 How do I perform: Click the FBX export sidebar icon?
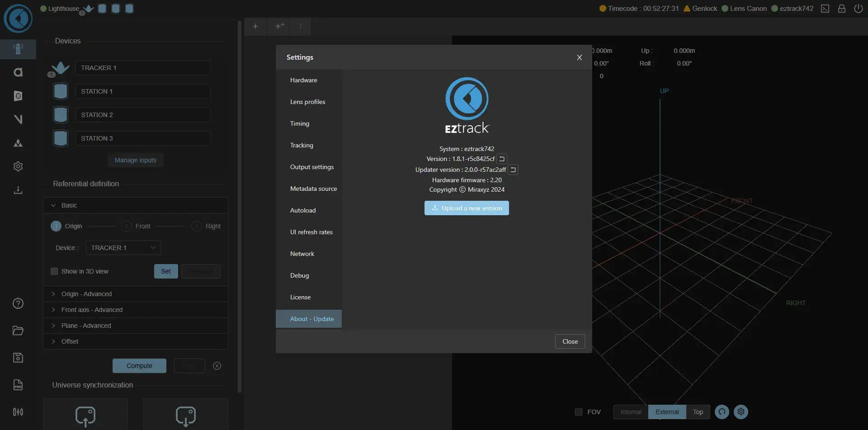coord(18,385)
